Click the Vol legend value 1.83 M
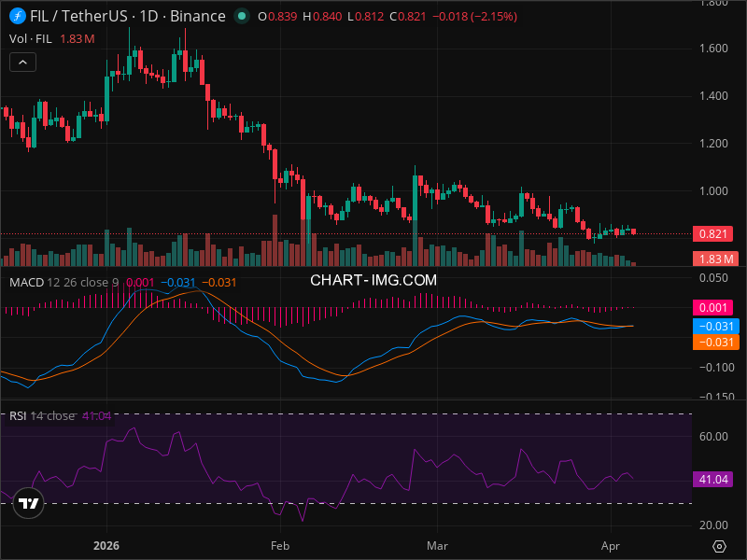Viewport: 747px width, 560px height. [78, 39]
